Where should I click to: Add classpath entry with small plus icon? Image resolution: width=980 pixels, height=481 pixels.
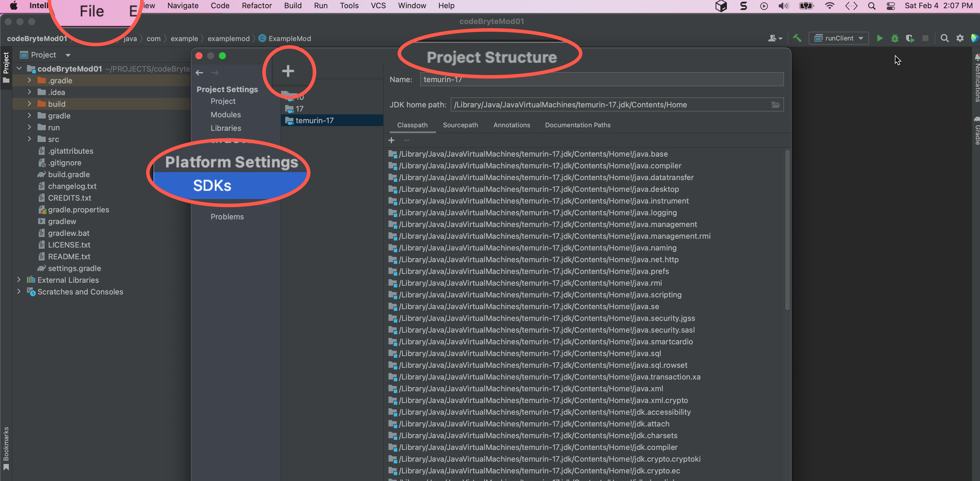point(391,140)
